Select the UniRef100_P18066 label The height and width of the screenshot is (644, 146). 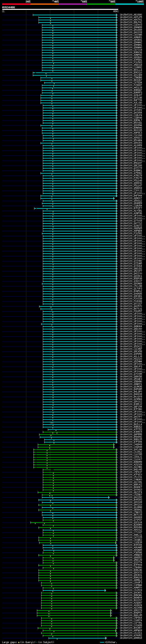tap(131, 301)
